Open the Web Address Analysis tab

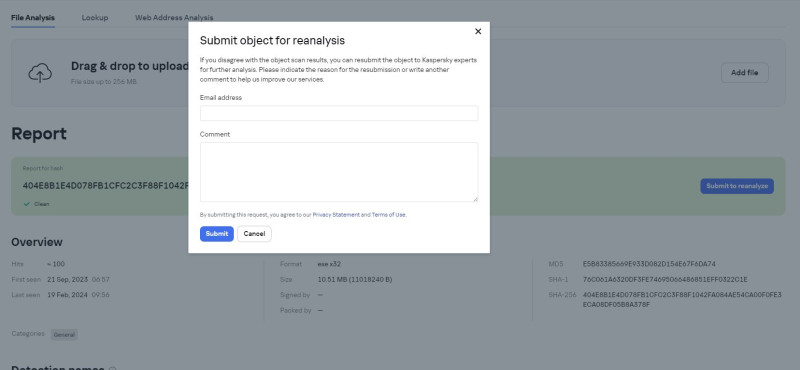(174, 18)
